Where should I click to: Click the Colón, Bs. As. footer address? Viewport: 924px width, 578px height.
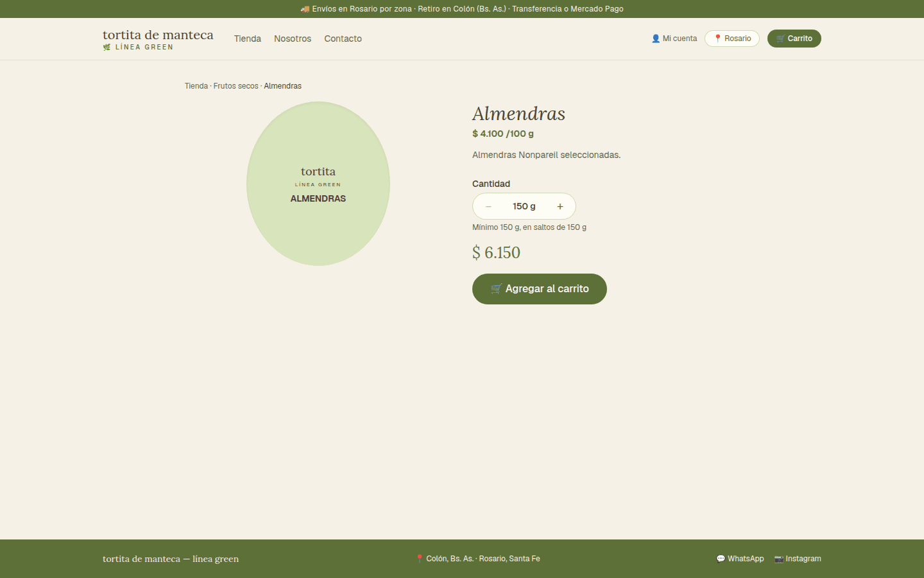tap(478, 559)
